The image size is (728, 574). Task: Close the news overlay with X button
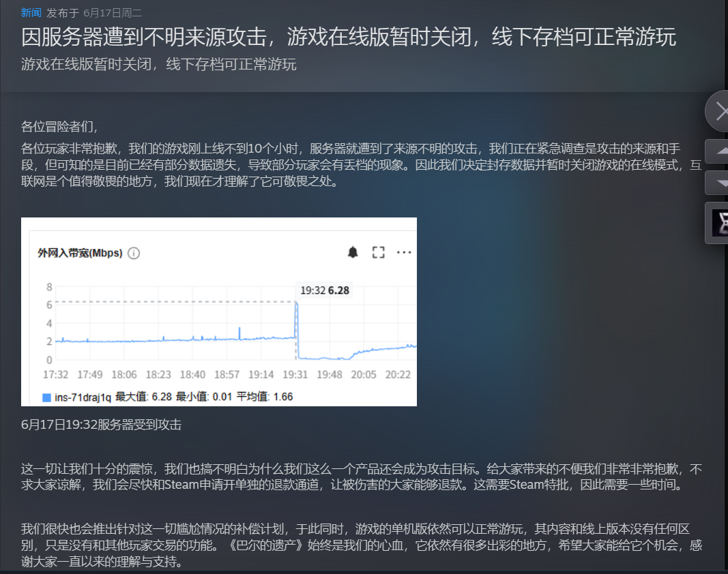pyautogui.click(x=717, y=111)
